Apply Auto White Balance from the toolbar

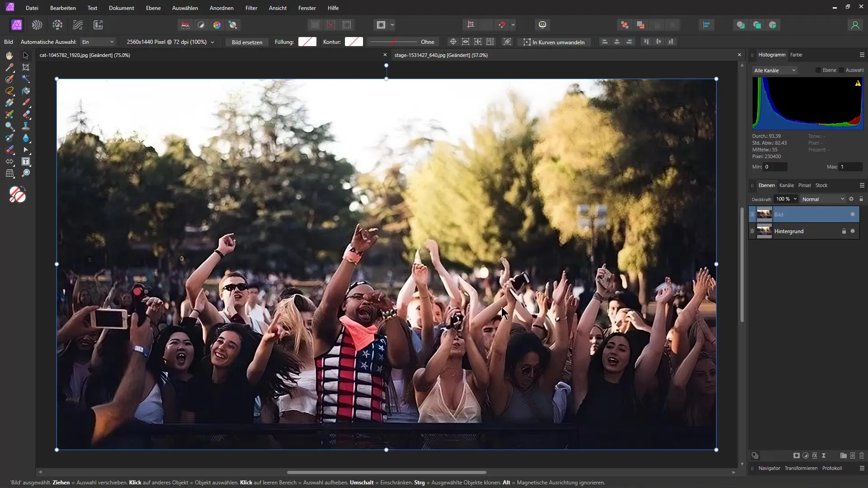233,25
